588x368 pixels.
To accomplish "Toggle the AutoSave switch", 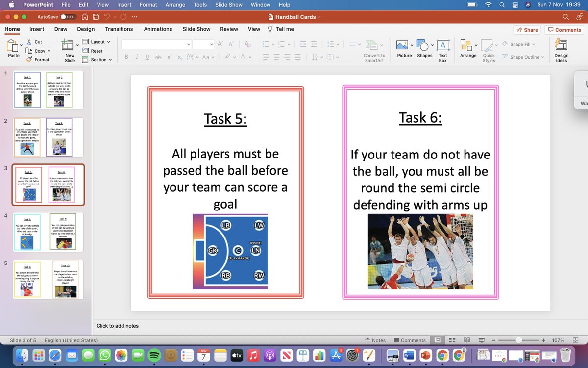I will point(68,16).
